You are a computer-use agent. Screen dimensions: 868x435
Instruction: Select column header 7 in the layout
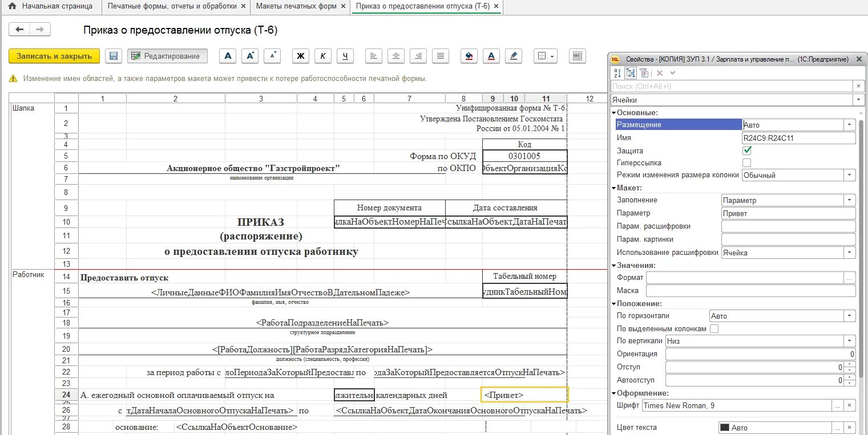[x=409, y=99]
